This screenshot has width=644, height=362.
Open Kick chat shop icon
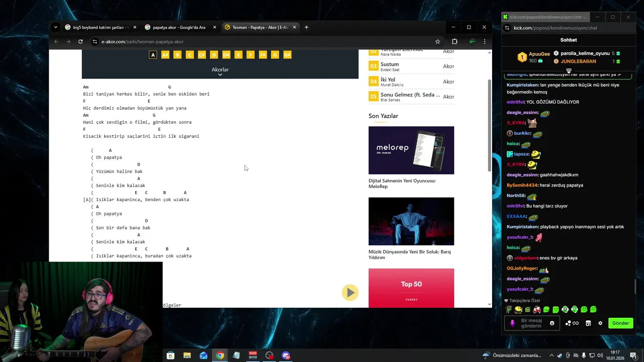(x=588, y=323)
